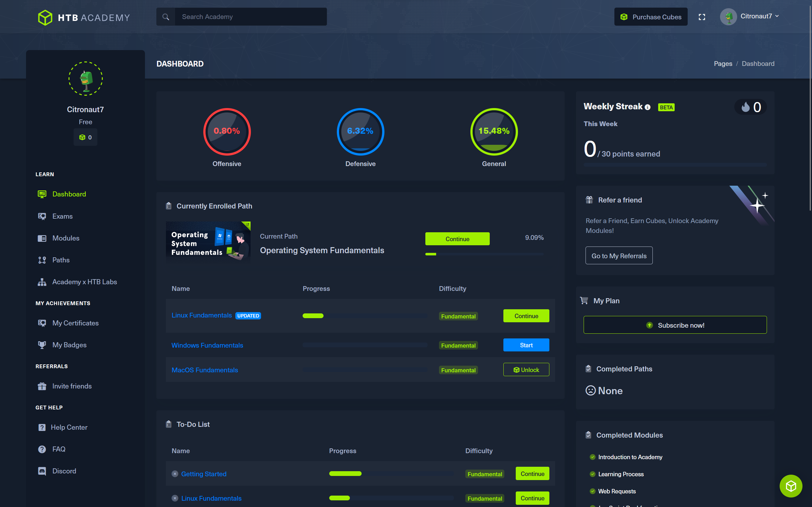
Task: Open Discord from the sidebar icon
Action: point(42,471)
